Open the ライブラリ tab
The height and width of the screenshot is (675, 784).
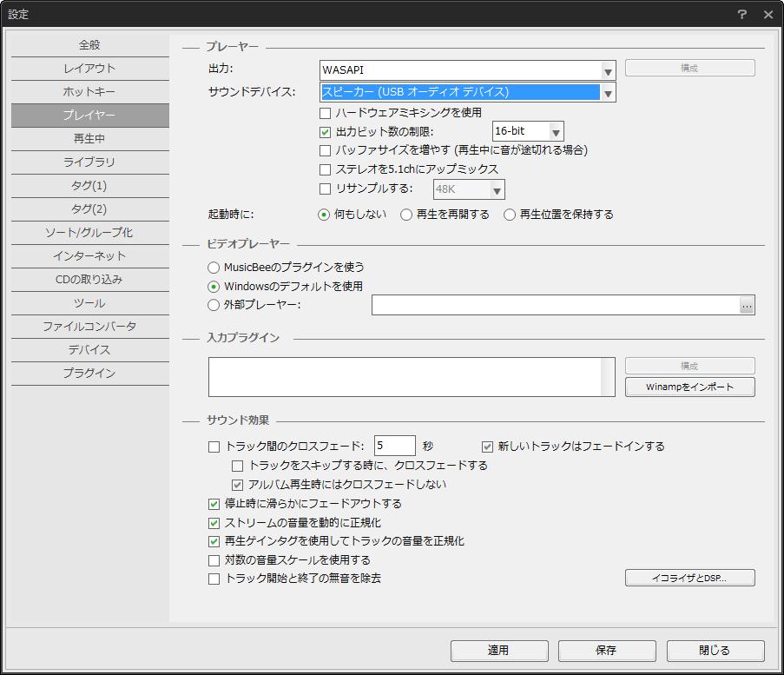90,162
